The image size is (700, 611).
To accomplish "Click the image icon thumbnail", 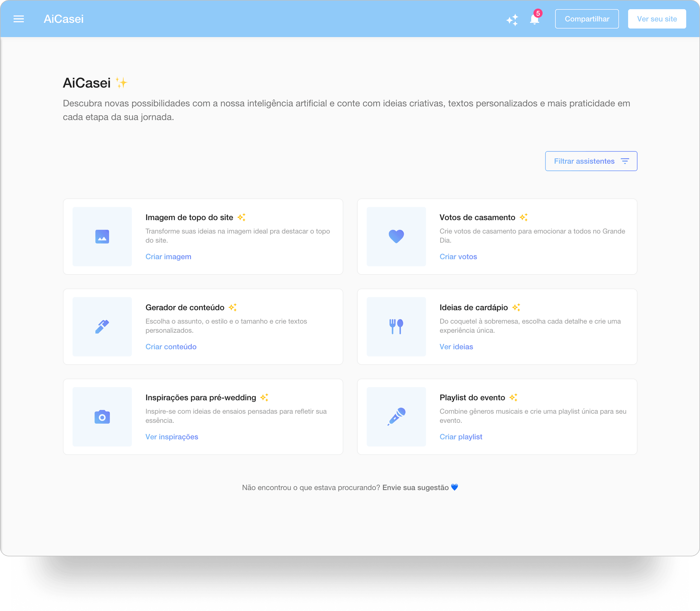I will tap(102, 237).
